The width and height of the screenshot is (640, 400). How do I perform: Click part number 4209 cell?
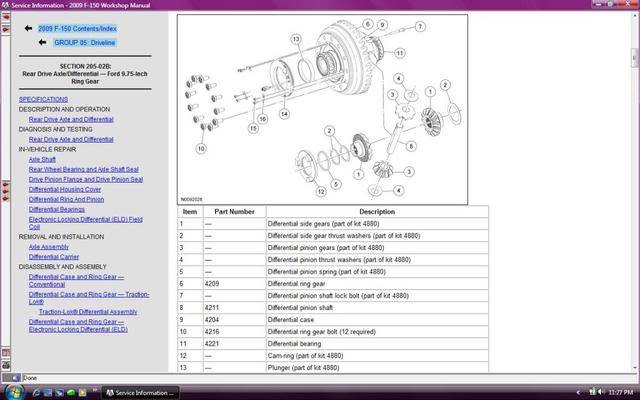pyautogui.click(x=234, y=284)
